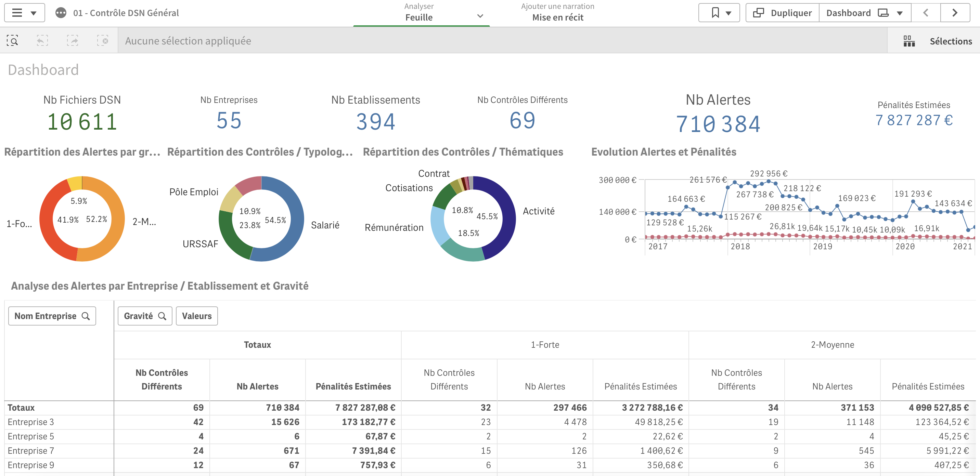
Task: Go to the previous sheet
Action: pos(926,13)
